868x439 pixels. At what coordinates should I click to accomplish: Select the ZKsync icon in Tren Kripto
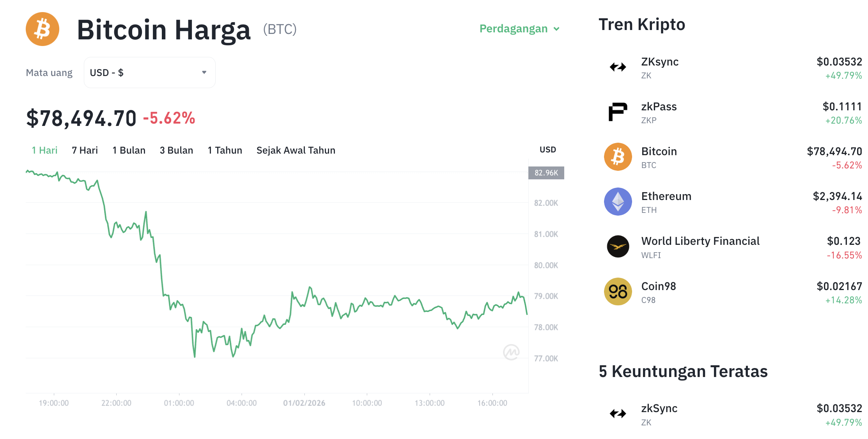point(617,67)
